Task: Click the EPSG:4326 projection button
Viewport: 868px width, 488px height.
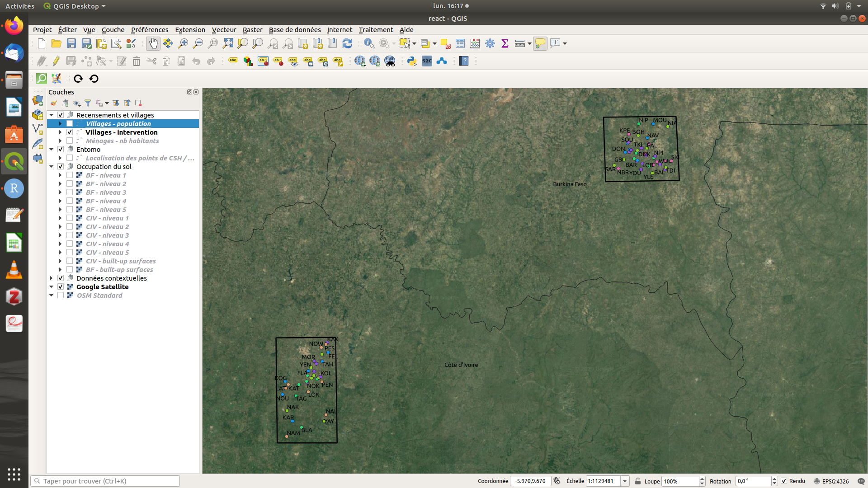Action: click(x=831, y=481)
